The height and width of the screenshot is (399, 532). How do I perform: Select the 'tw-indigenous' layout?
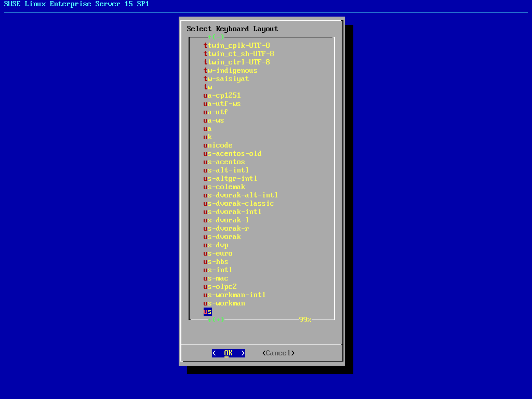(231, 71)
